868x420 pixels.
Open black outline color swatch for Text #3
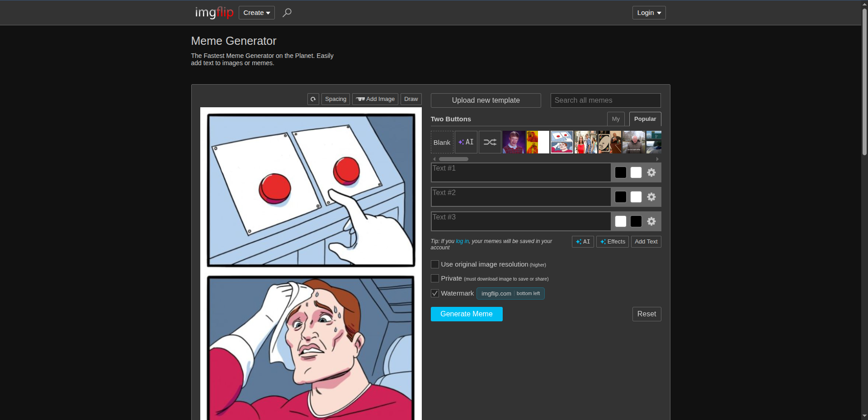pos(636,221)
